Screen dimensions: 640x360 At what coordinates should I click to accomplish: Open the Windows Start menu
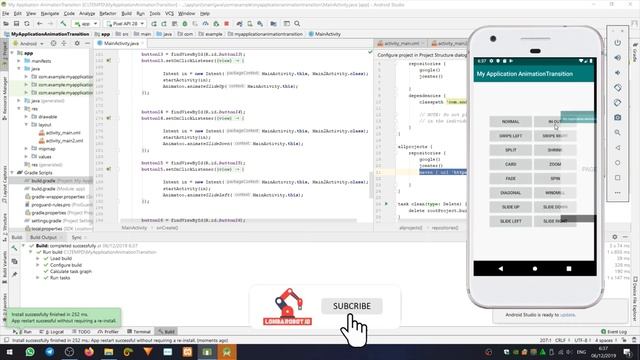(x=9, y=352)
